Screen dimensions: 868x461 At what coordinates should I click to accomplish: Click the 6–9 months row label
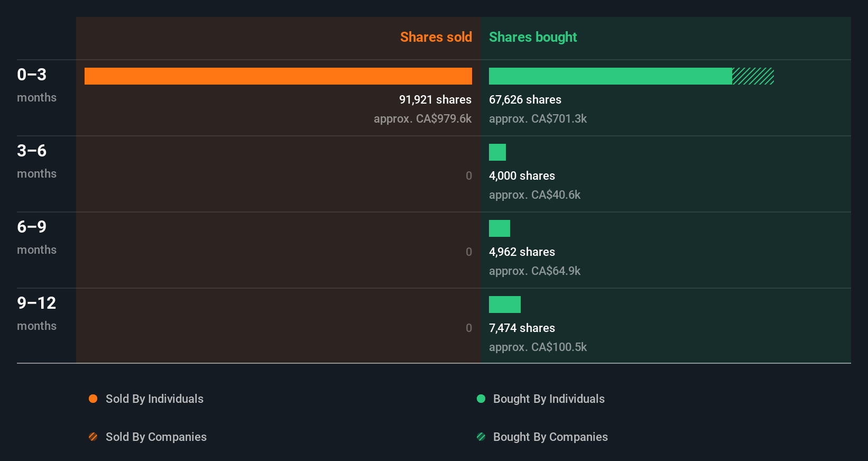click(36, 237)
